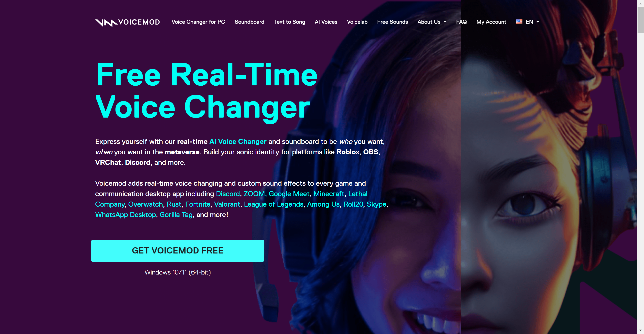The height and width of the screenshot is (334, 644).
Task: Click the Windows 10/11 platform label
Action: coord(178,272)
